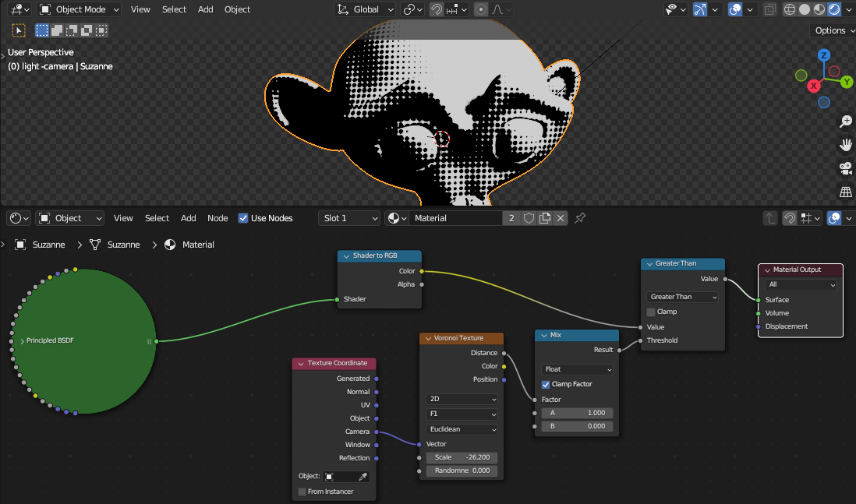The width and height of the screenshot is (856, 504).
Task: Collapse the Shader to RGB node
Action: click(x=347, y=256)
